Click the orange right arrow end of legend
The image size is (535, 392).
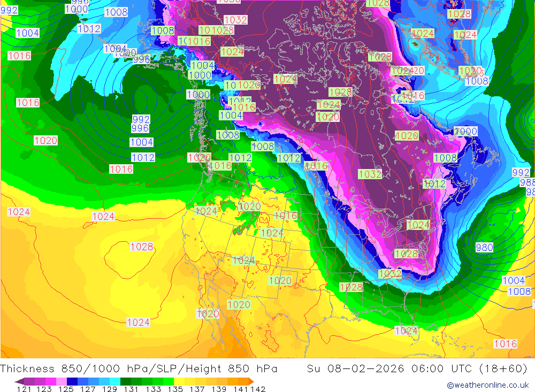point(251,381)
